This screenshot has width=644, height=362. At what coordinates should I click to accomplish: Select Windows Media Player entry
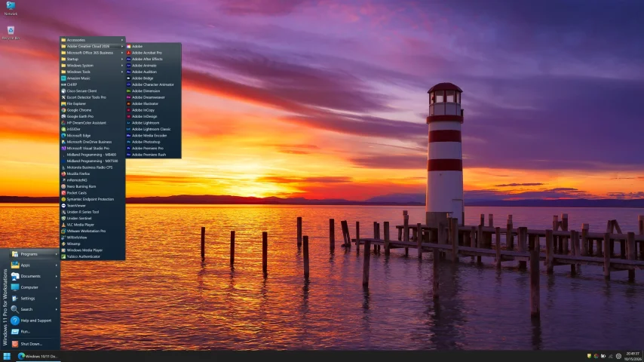[x=93, y=250]
